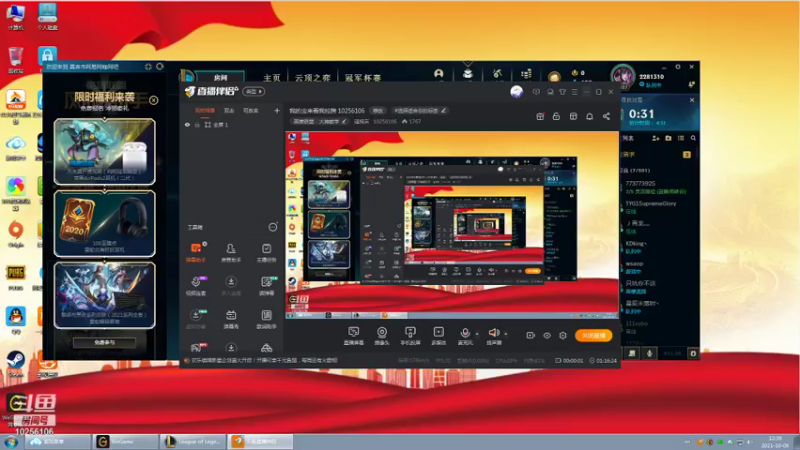Image resolution: width=800 pixels, height=450 pixels.
Task: Open feedback message icon in companion title bar
Action: pyautogui.click(x=536, y=92)
